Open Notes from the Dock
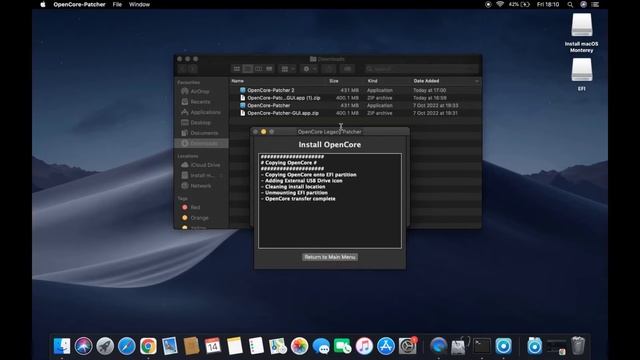Image resolution: width=640 pixels, height=360 pixels. pos(235,346)
